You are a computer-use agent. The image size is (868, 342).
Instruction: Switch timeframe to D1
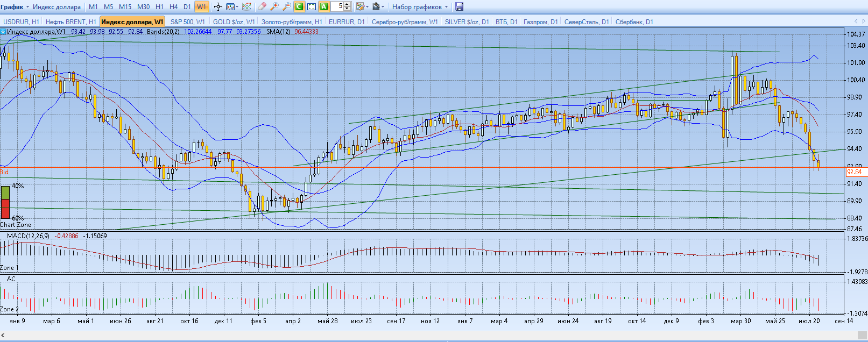[x=187, y=7]
